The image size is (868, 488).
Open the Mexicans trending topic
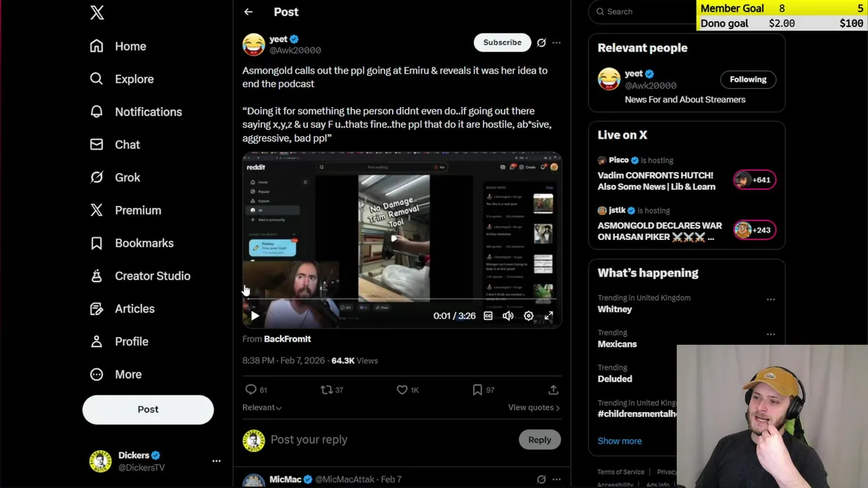(x=617, y=344)
